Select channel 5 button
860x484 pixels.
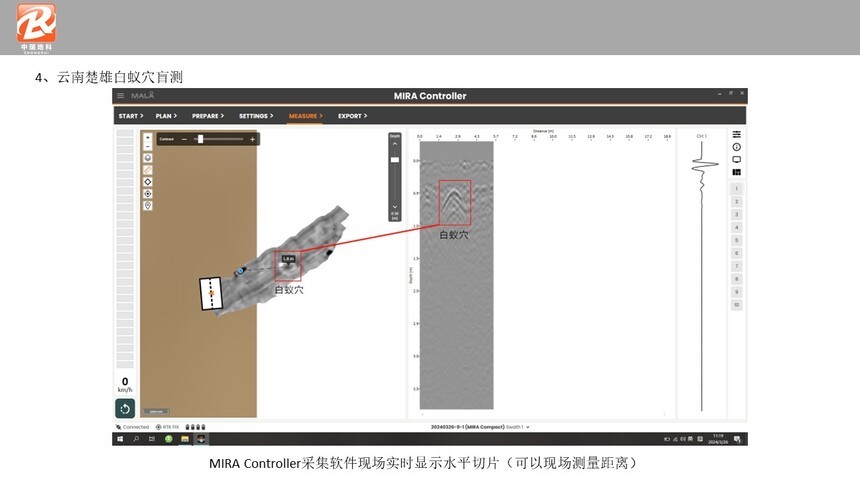(737, 240)
